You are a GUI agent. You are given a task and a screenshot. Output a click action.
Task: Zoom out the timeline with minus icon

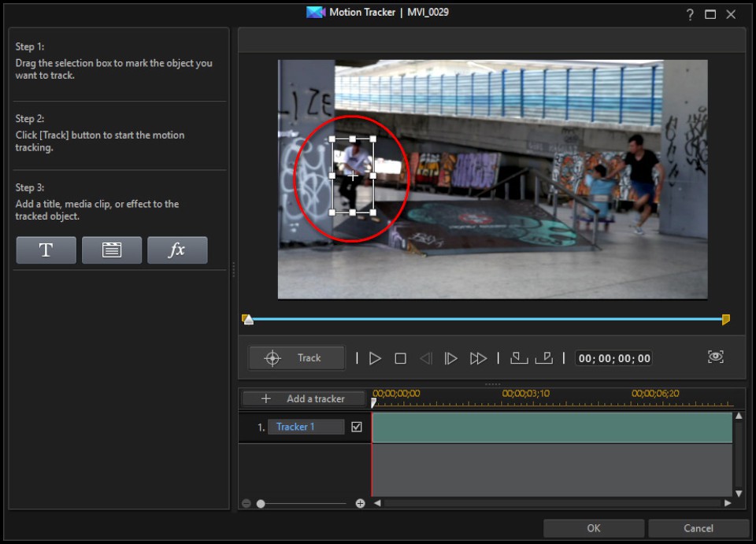pyautogui.click(x=246, y=503)
